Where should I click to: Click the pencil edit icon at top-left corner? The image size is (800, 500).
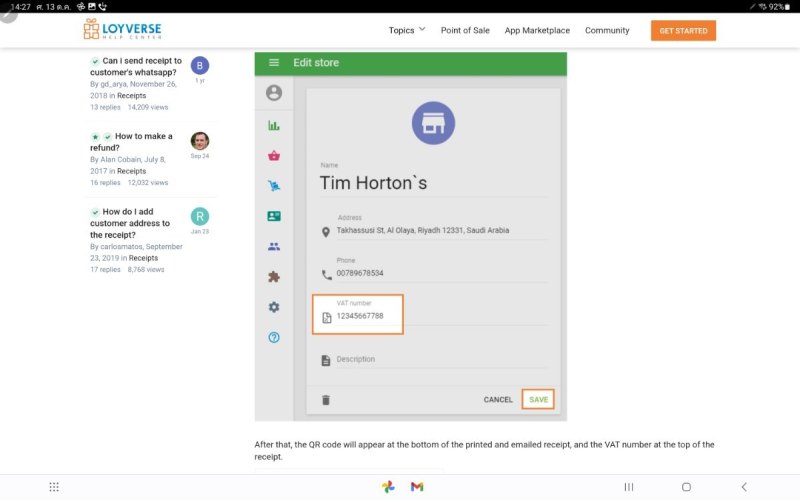click(8, 14)
